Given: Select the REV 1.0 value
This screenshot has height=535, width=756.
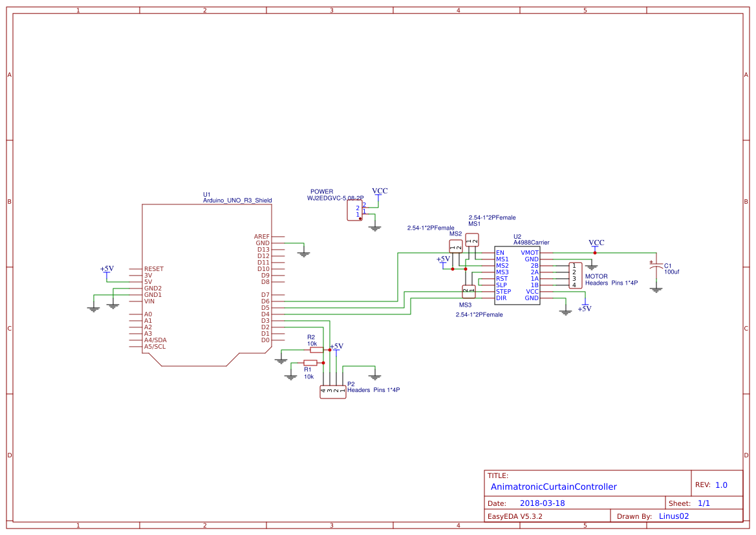Looking at the screenshot, I should (x=721, y=485).
